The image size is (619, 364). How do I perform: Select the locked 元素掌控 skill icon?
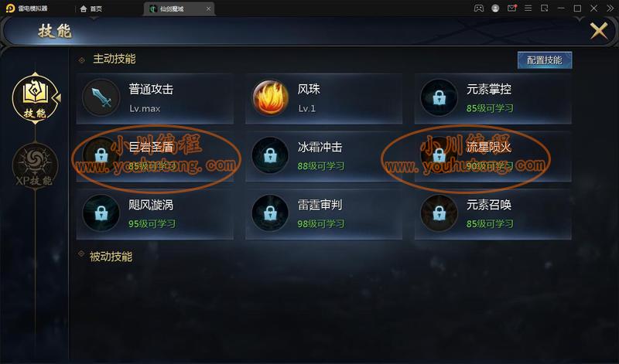tap(439, 97)
